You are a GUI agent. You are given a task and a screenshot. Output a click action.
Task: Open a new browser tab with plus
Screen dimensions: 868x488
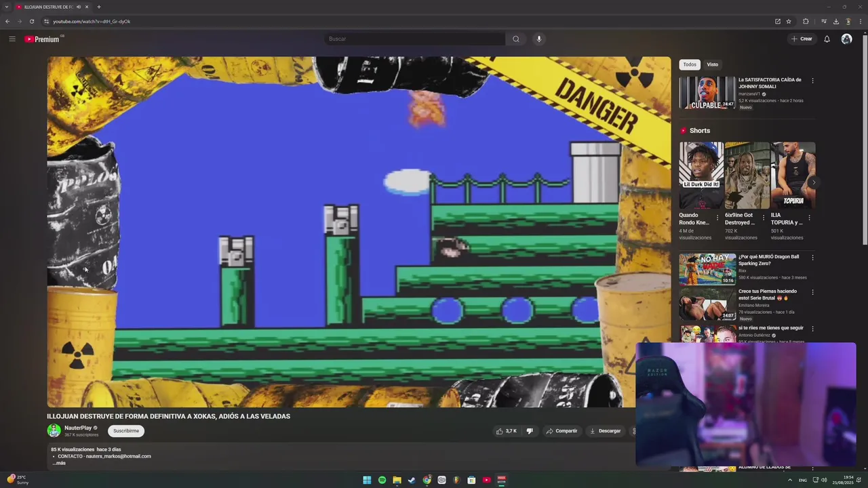click(x=99, y=7)
